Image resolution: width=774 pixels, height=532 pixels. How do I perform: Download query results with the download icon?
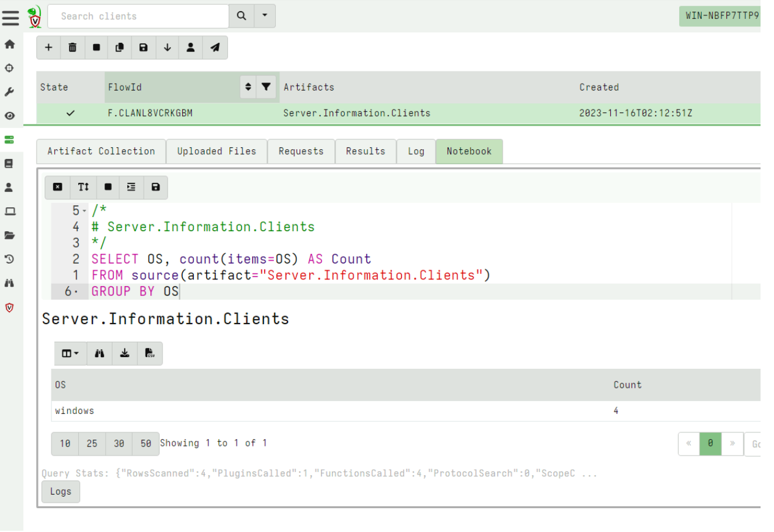click(125, 353)
